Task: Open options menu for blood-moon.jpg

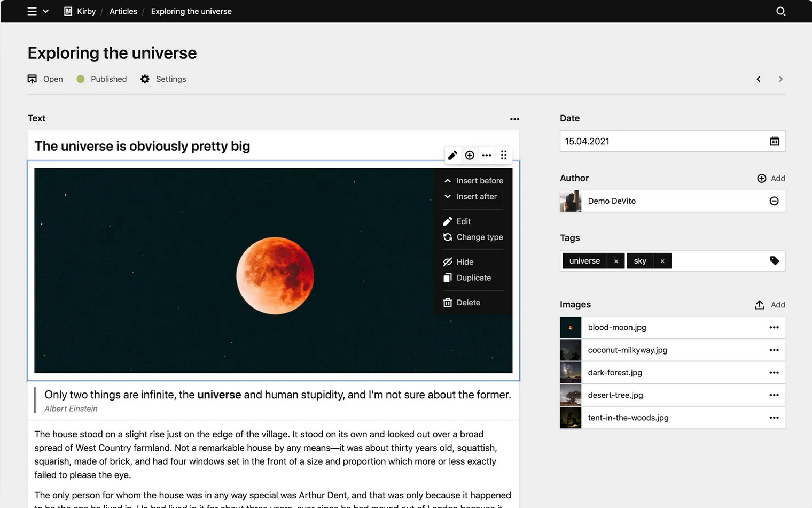Action: click(774, 327)
